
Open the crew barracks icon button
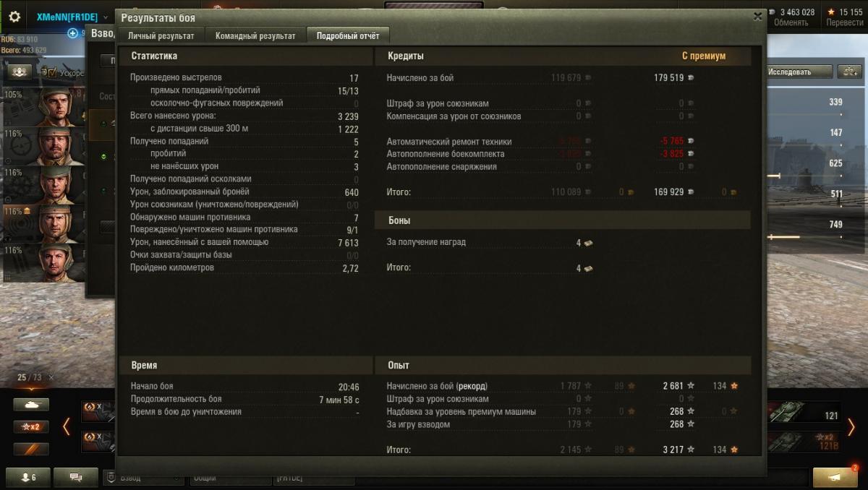(20, 72)
